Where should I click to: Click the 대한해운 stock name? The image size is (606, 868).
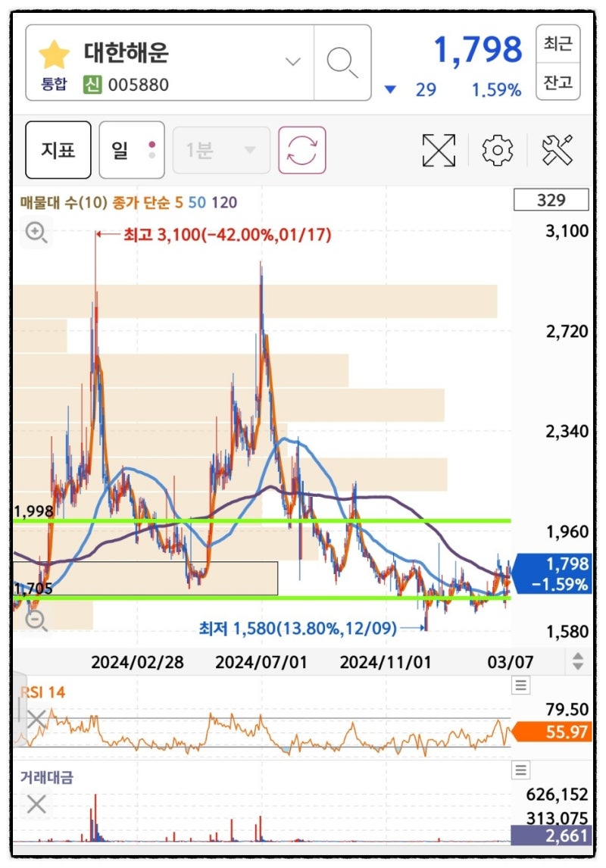[127, 52]
